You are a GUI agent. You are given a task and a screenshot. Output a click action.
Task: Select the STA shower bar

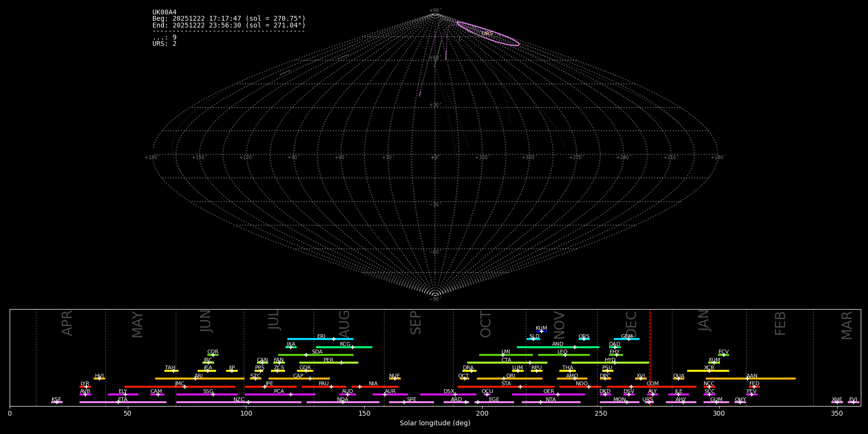[506, 387]
